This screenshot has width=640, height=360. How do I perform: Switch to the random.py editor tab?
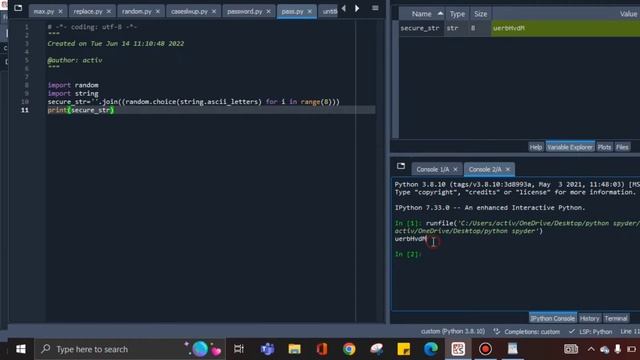click(x=136, y=11)
